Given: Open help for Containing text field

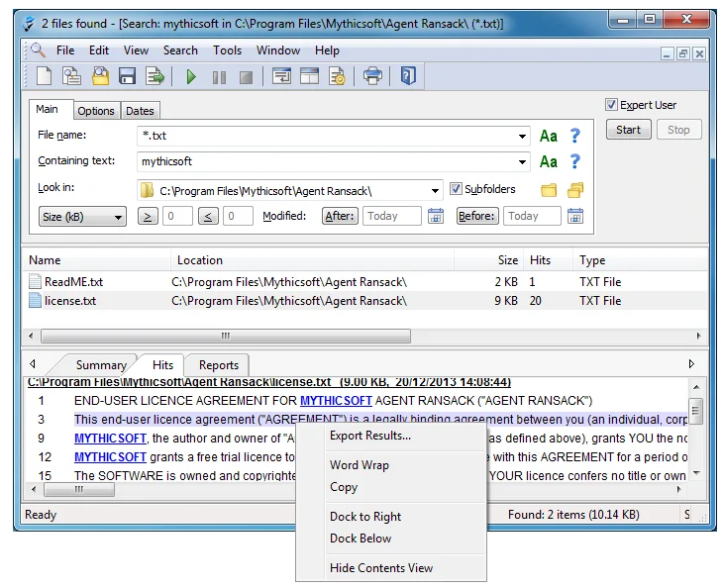Looking at the screenshot, I should pos(574,161).
